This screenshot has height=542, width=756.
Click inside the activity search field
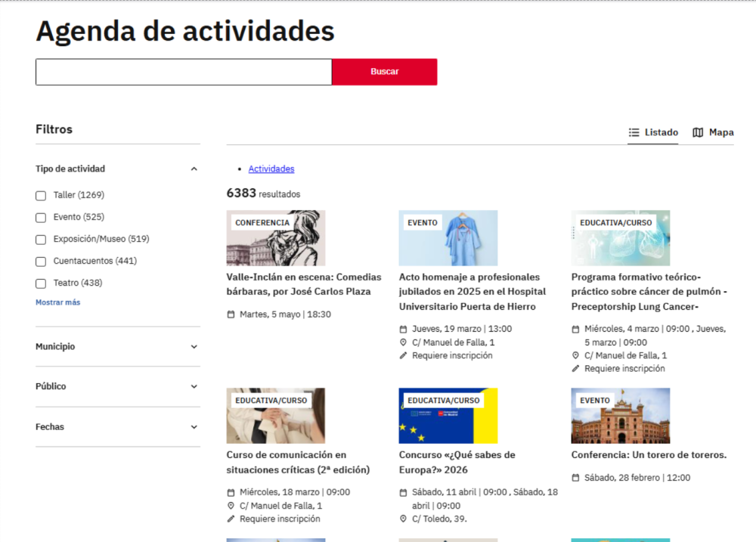pyautogui.click(x=183, y=71)
